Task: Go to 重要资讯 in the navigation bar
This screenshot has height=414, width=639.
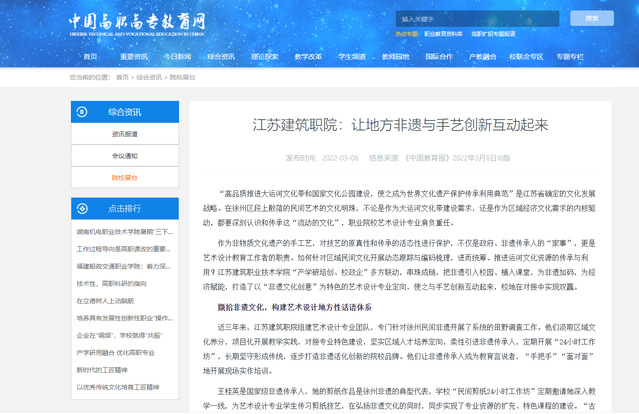Action: coord(134,57)
